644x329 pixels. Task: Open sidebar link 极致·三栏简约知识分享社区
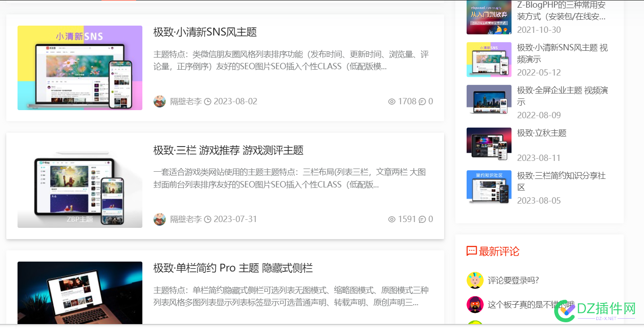[x=561, y=182]
